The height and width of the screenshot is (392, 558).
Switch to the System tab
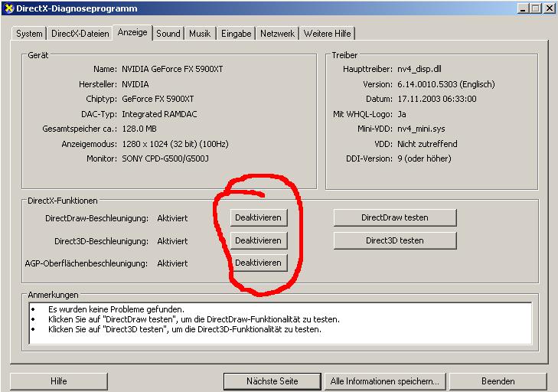click(30, 34)
